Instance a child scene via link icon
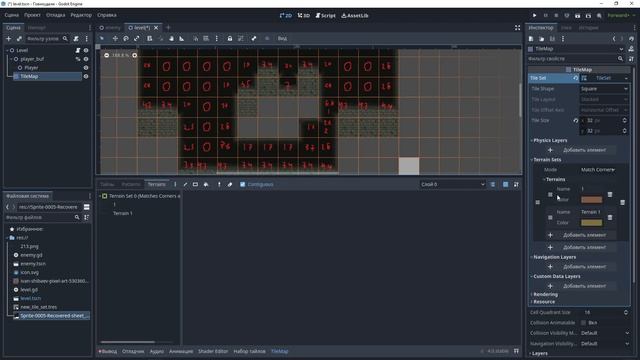 19,39
